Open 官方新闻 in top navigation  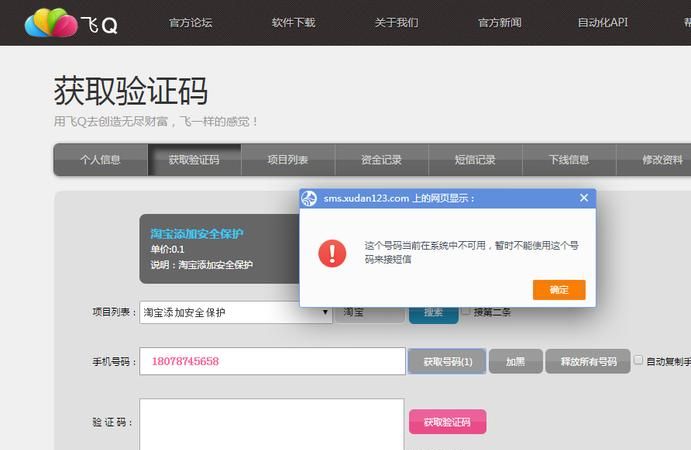pyautogui.click(x=500, y=22)
